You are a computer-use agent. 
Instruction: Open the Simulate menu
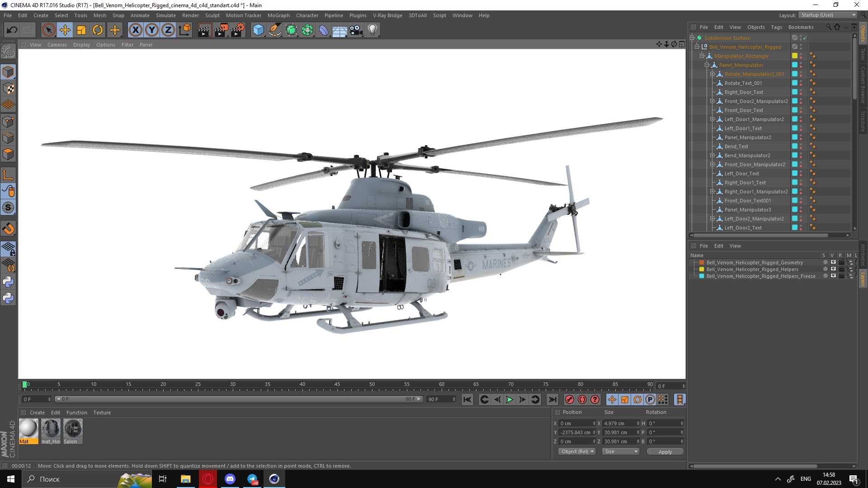click(165, 15)
